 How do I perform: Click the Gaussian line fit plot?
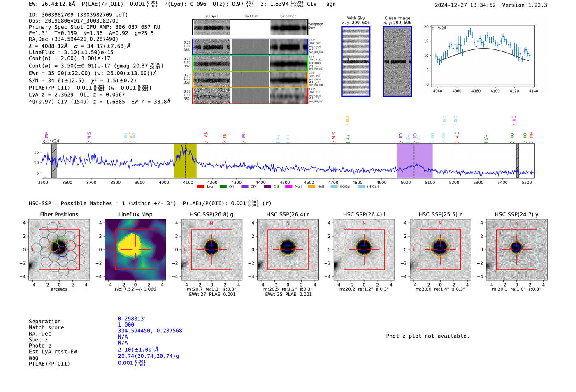point(482,56)
